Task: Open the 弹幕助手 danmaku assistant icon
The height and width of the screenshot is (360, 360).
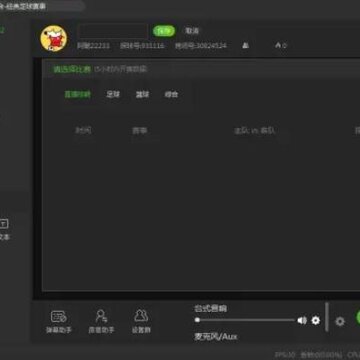Action: [x=59, y=317]
